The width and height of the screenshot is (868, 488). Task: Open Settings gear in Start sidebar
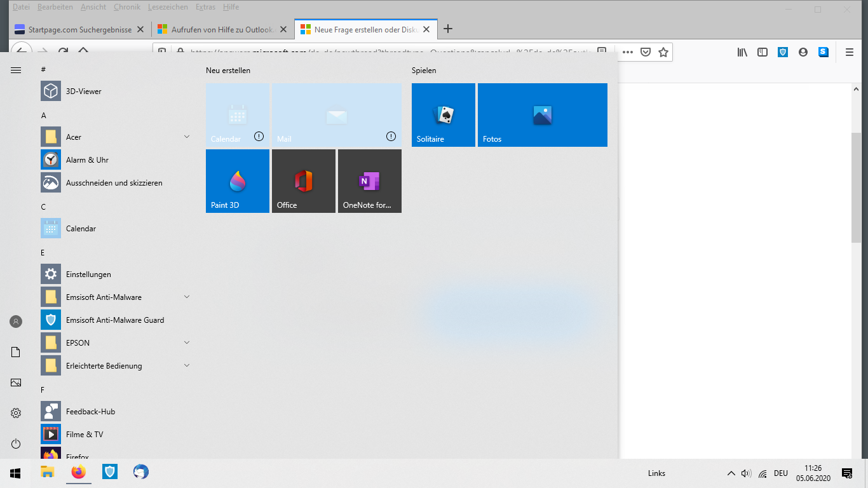[x=16, y=413]
